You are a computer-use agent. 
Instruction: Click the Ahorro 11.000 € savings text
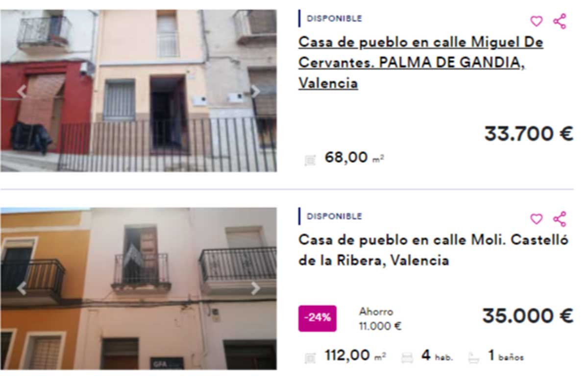(x=380, y=319)
